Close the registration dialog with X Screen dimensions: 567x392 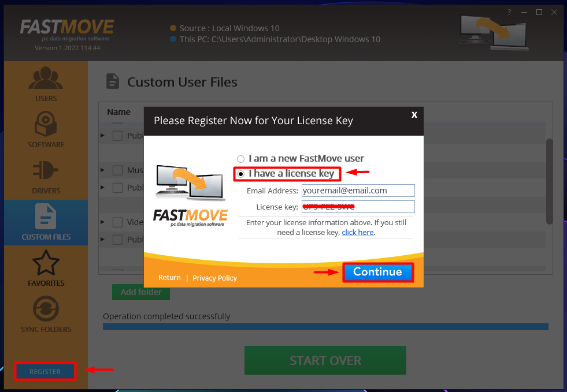pos(414,115)
